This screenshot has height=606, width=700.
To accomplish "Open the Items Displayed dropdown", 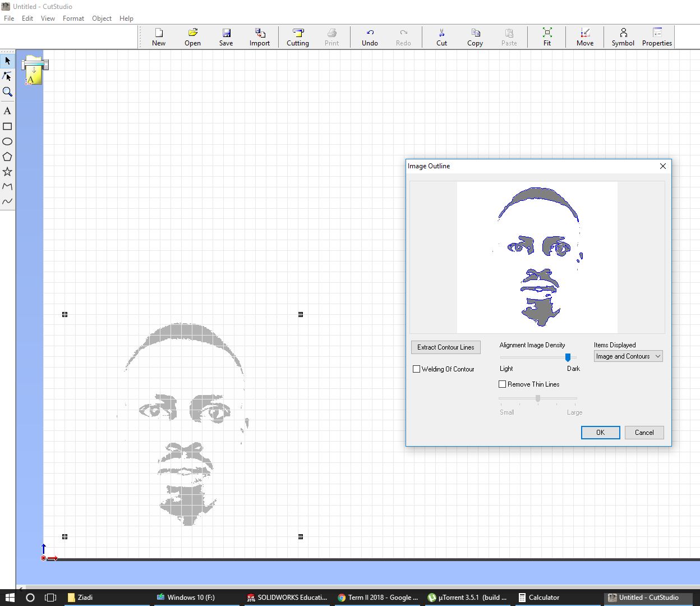I will click(x=628, y=356).
